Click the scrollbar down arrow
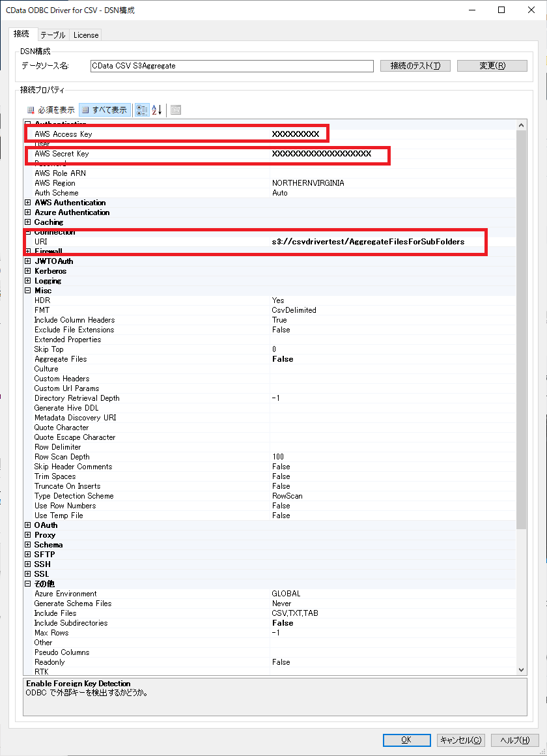The width and height of the screenshot is (547, 756). coord(521,670)
